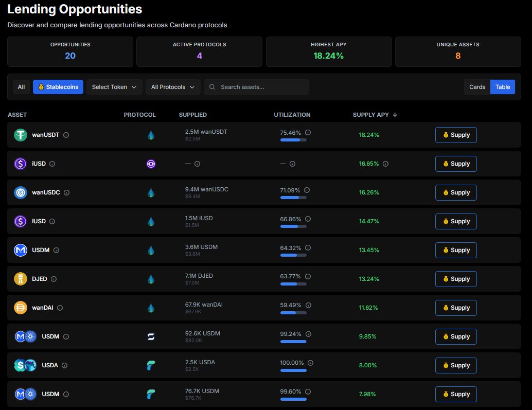Click utilization bar under 59.49%

(x=293, y=313)
